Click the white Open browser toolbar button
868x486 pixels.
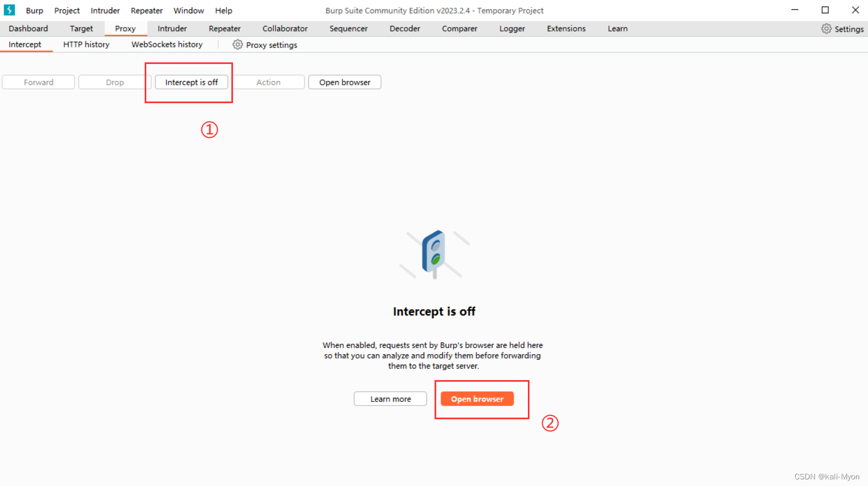coord(345,82)
